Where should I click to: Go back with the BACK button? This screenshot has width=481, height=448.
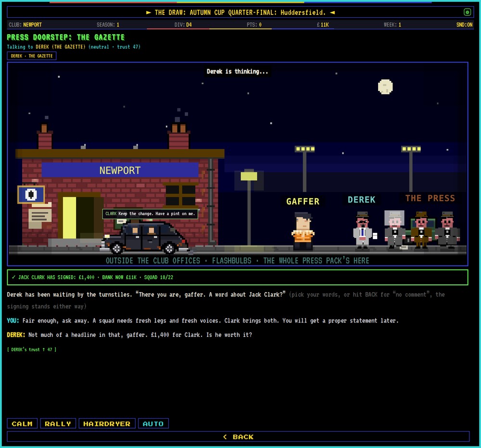(x=238, y=436)
